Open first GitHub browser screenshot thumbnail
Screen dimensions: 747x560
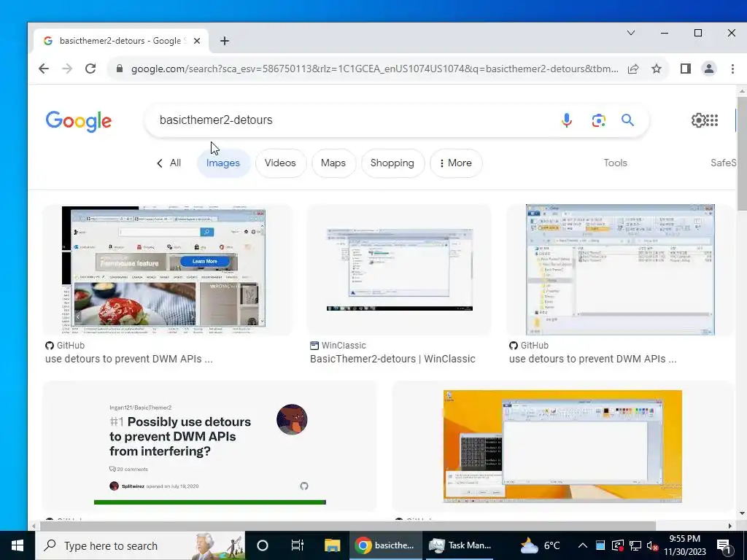click(167, 270)
